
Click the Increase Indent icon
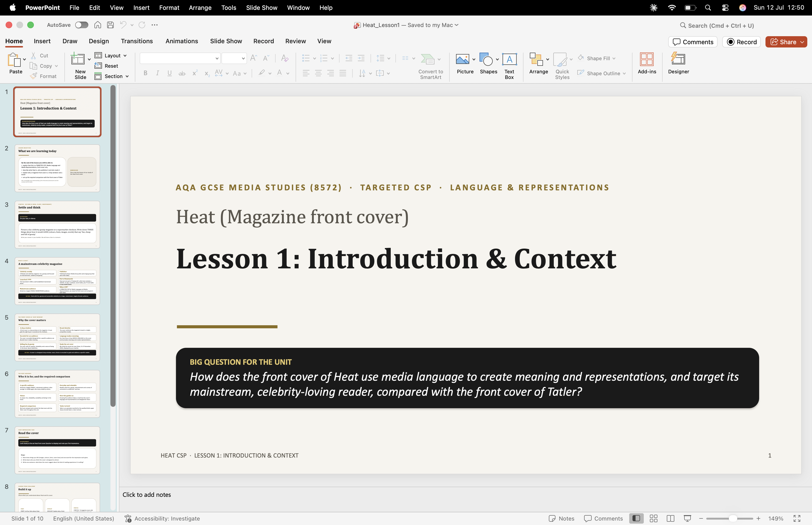361,58
